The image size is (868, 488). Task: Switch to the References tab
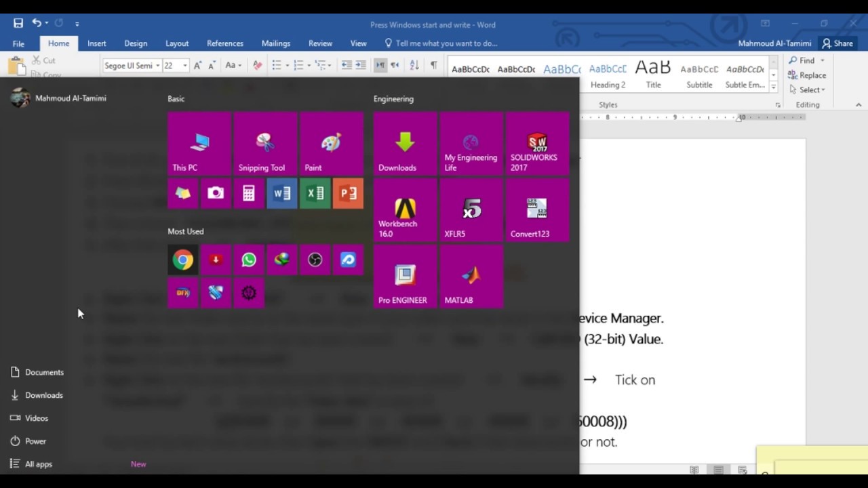(225, 43)
